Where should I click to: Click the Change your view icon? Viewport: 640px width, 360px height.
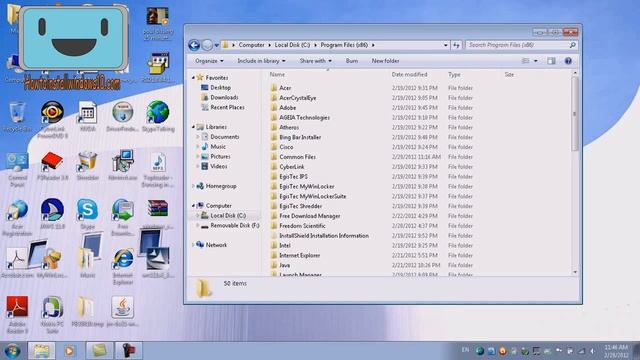coord(526,61)
